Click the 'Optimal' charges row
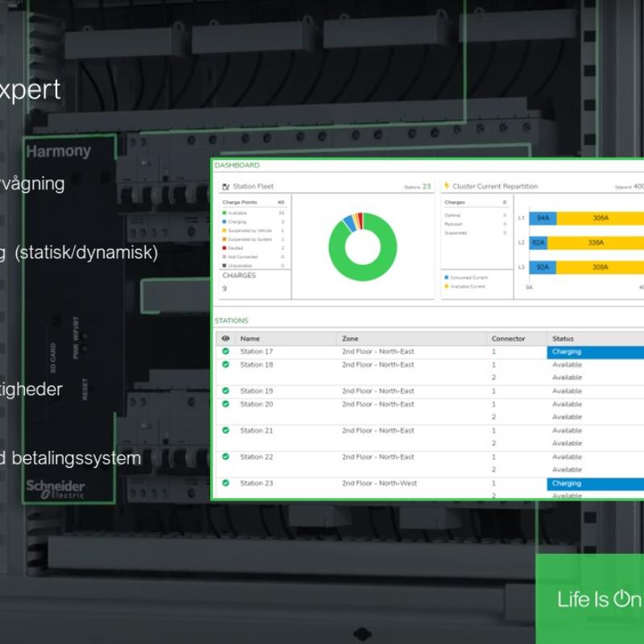Screen dimensions: 644x644 (475, 215)
